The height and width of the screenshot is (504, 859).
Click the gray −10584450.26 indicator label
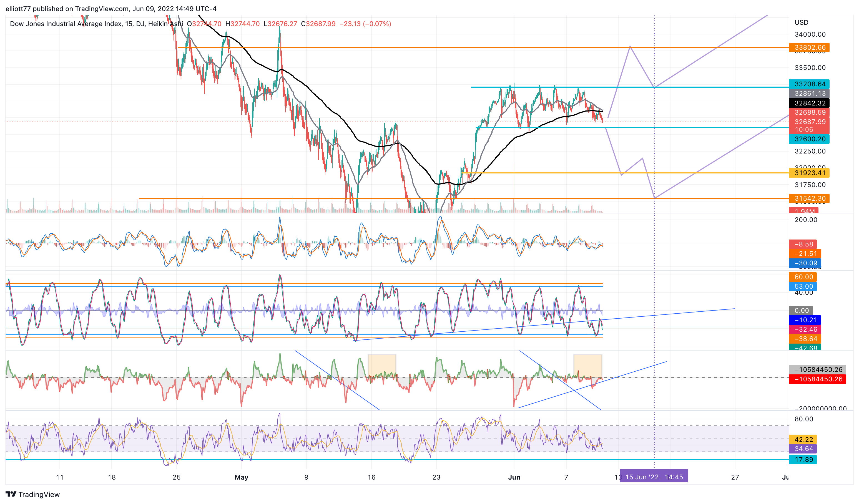(817, 370)
